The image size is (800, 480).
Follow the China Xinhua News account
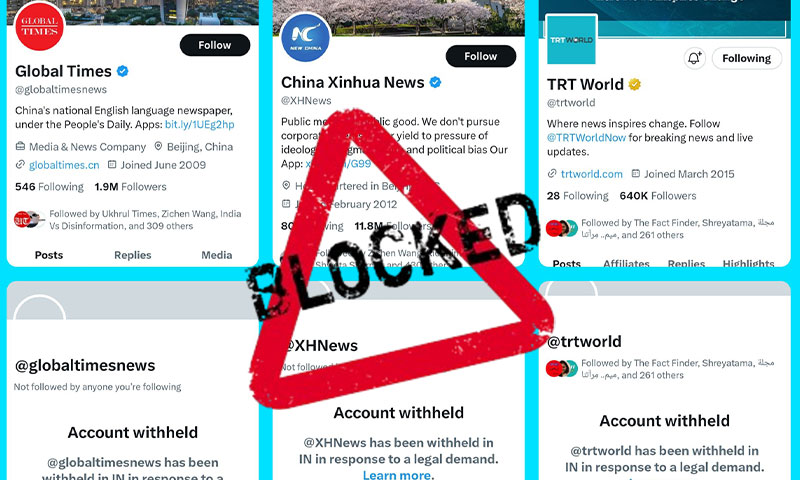point(481,56)
